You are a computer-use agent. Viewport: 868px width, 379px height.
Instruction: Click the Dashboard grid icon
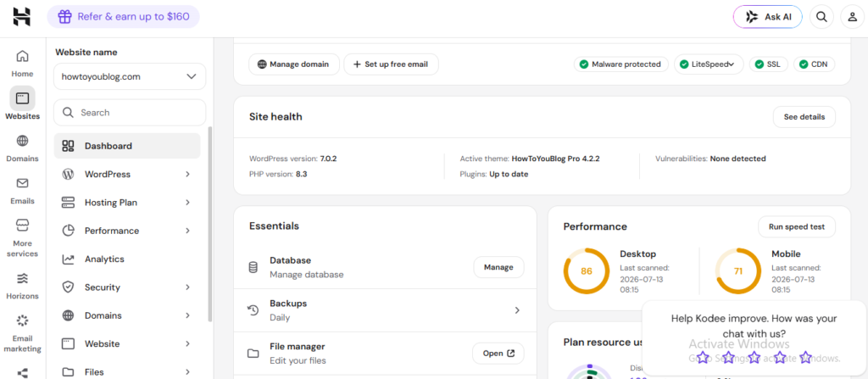tap(68, 147)
